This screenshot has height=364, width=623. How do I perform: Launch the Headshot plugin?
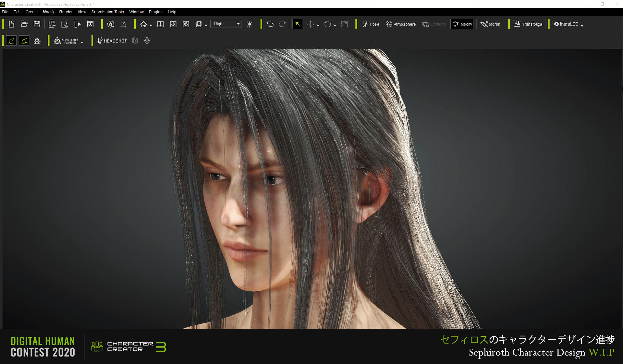pos(112,41)
